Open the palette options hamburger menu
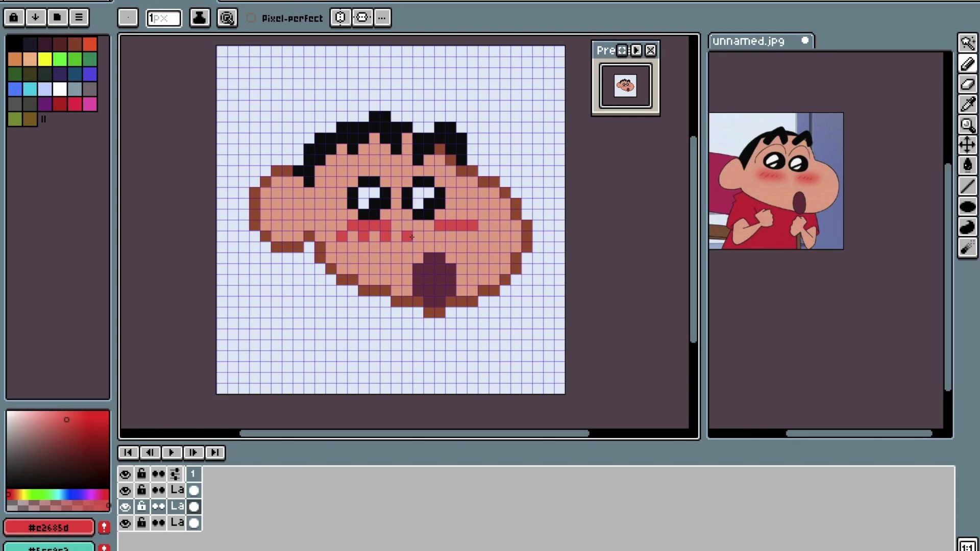980x551 pixels. pos(79,17)
